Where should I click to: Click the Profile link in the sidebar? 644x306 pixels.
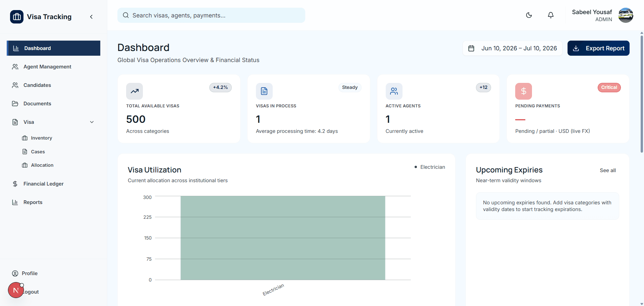[x=30, y=273]
